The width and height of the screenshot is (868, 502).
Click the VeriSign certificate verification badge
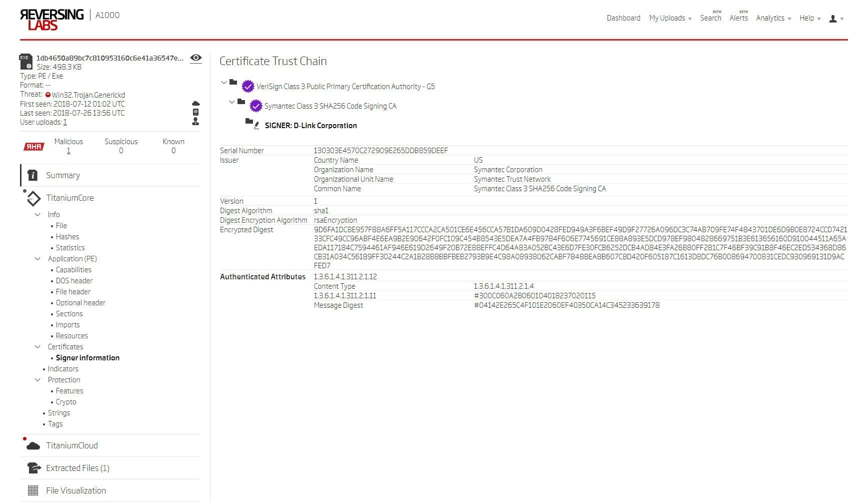tap(247, 86)
